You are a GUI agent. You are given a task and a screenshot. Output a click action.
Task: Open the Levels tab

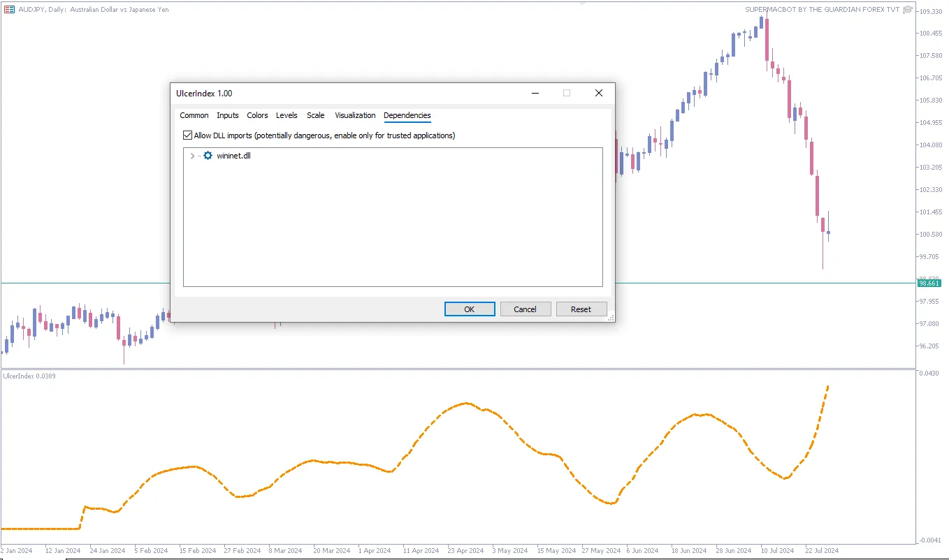click(x=287, y=115)
